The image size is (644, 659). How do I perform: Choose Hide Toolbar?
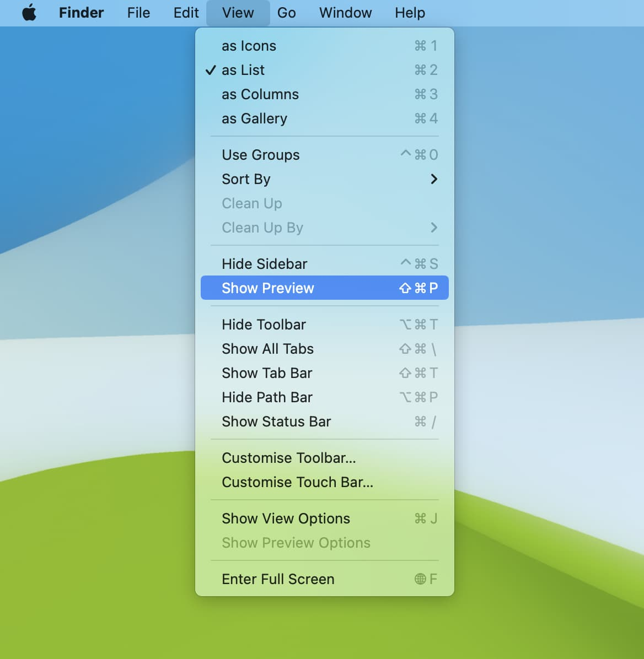[325, 325]
